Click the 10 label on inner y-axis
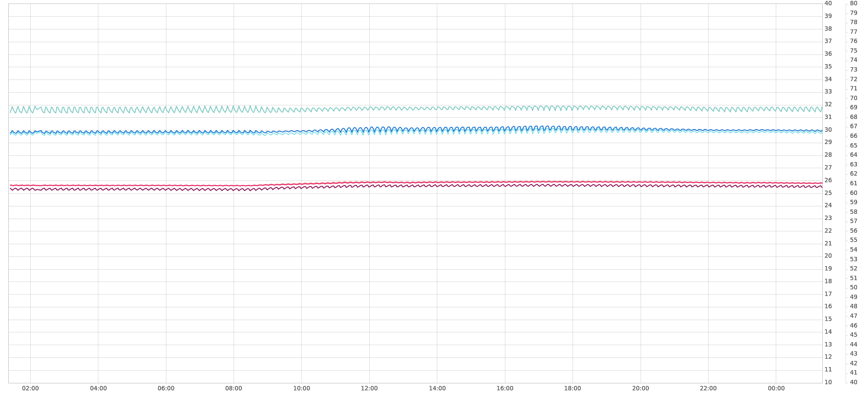Screen dimensions: 868x393 828,382
